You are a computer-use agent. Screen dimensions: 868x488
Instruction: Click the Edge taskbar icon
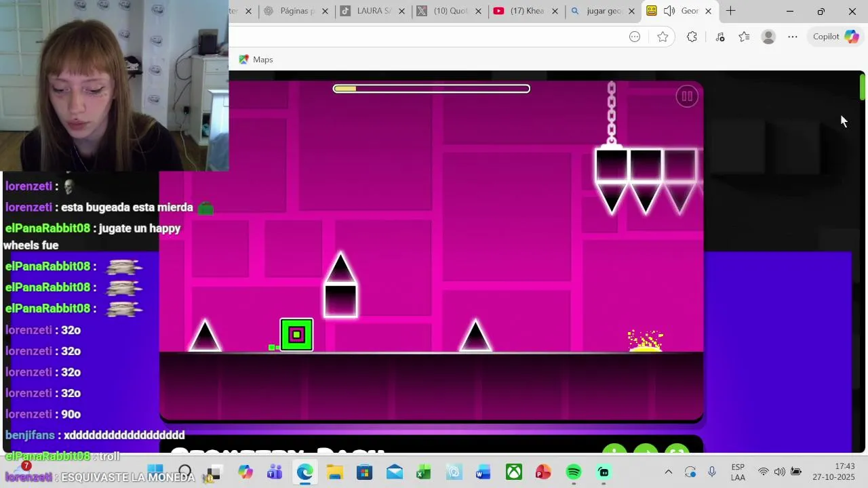(x=304, y=472)
